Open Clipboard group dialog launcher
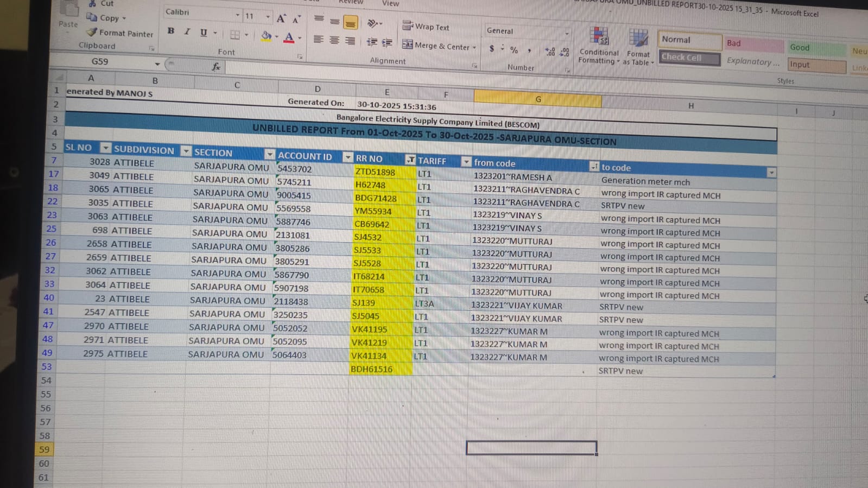 tap(151, 48)
